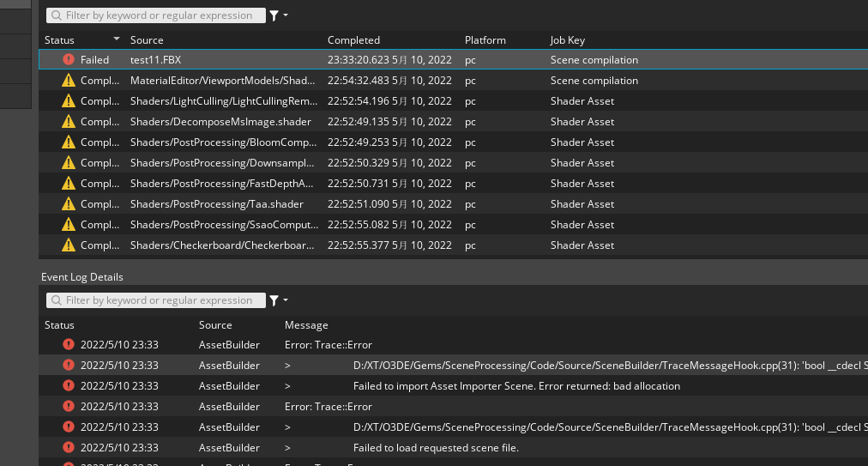The height and width of the screenshot is (466, 868).
Task: Click the Event Log Details panel title
Action: coord(82,276)
